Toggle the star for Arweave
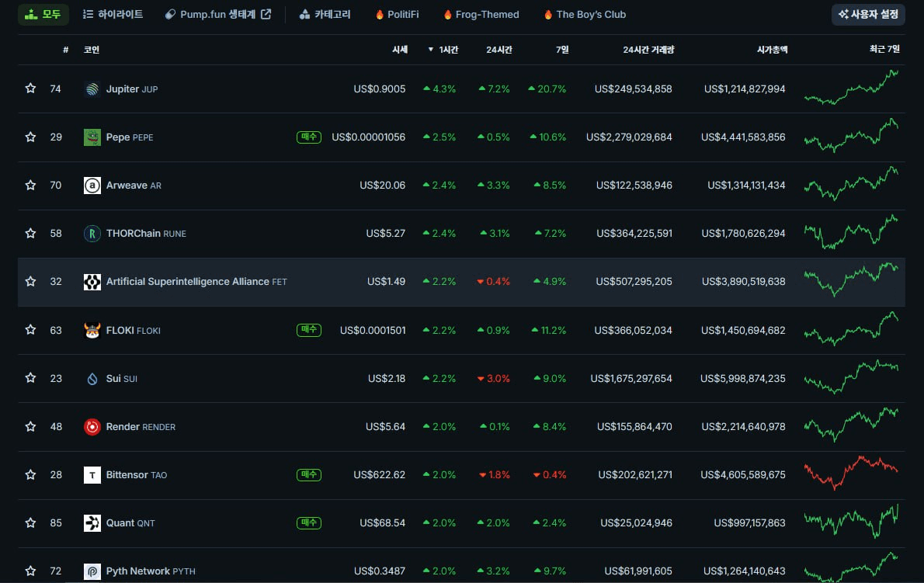The width and height of the screenshot is (924, 583). 30,185
